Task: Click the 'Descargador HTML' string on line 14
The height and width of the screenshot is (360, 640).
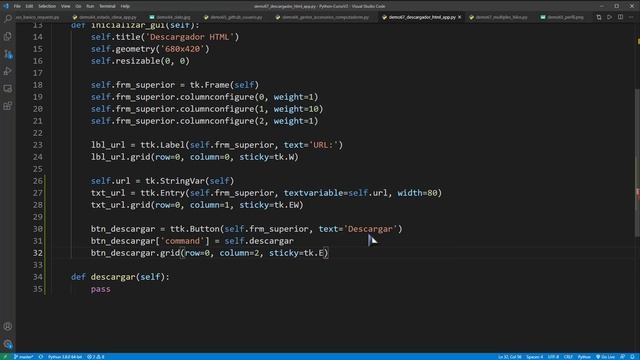Action: tap(190, 37)
